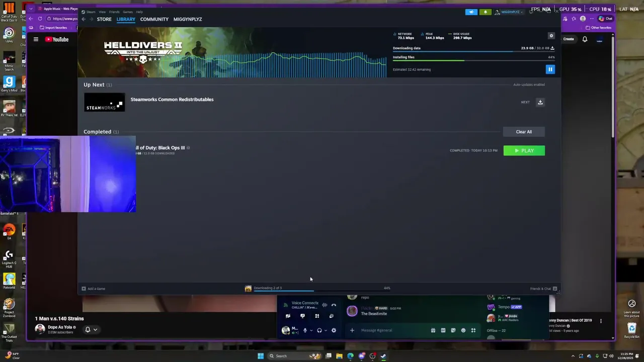This screenshot has width=644, height=362.
Task: Open Discord GIF picker
Action: point(443,330)
